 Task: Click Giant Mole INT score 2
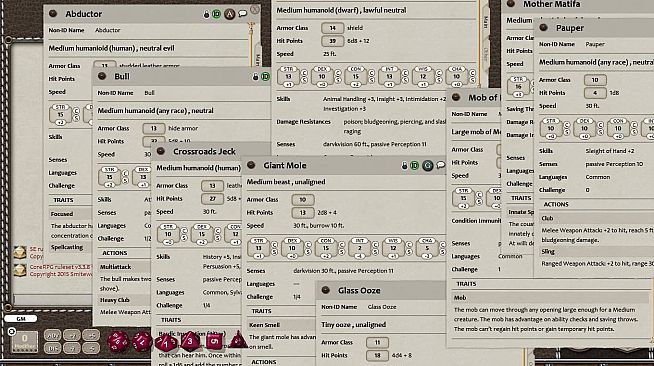(x=360, y=248)
